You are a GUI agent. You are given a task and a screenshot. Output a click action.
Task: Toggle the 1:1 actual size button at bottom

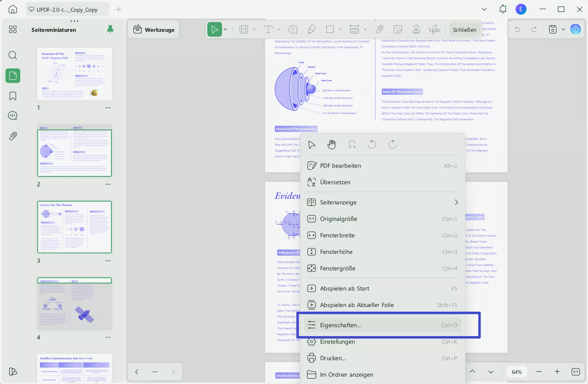(575, 372)
